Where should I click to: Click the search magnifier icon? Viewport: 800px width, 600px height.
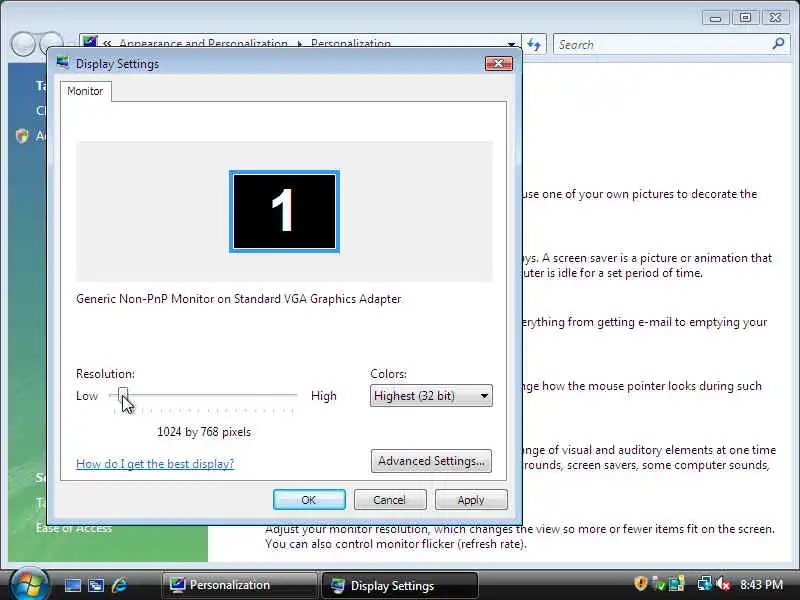coord(778,44)
